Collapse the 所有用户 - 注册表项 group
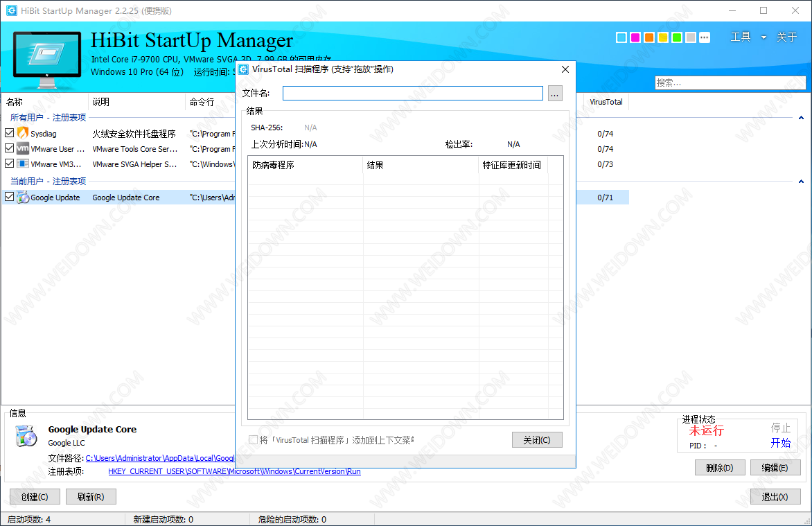The image size is (812, 526). 801,118
